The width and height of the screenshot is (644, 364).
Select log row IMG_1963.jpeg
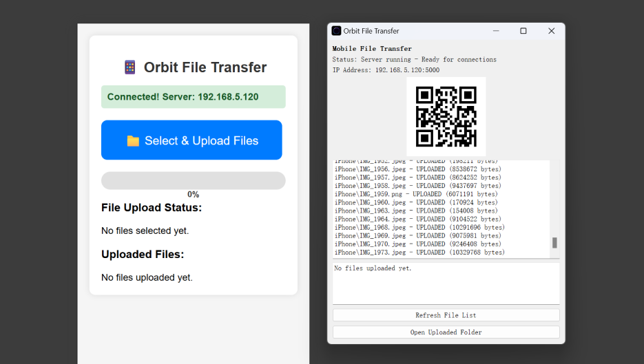tap(416, 211)
